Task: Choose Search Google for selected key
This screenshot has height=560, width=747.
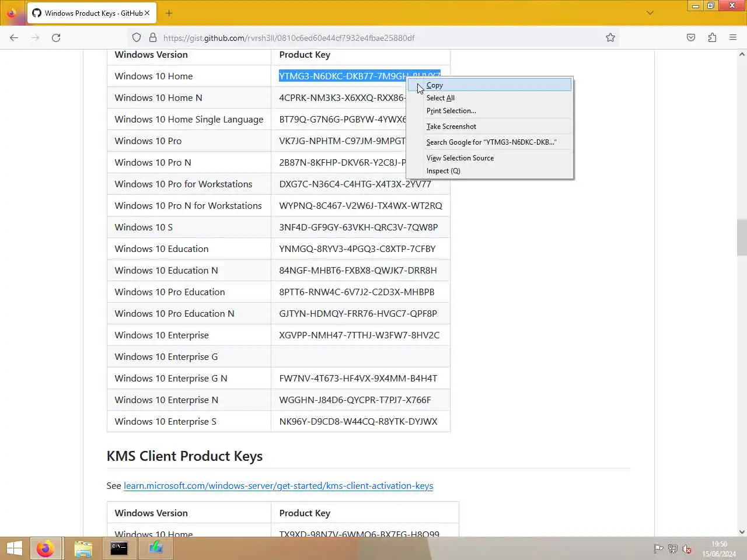Action: click(490, 142)
